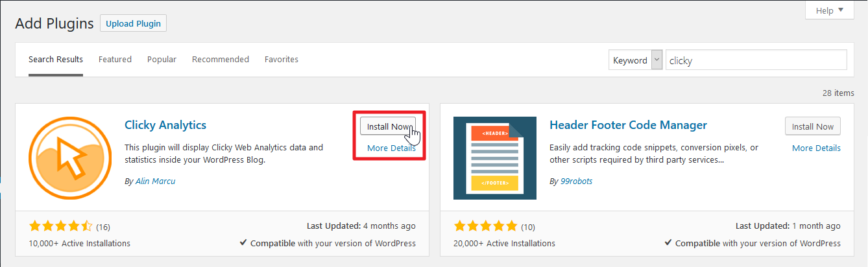The height and width of the screenshot is (267, 868).
Task: Click Compatible text under Header Footer Code Manager
Action: 753,243
